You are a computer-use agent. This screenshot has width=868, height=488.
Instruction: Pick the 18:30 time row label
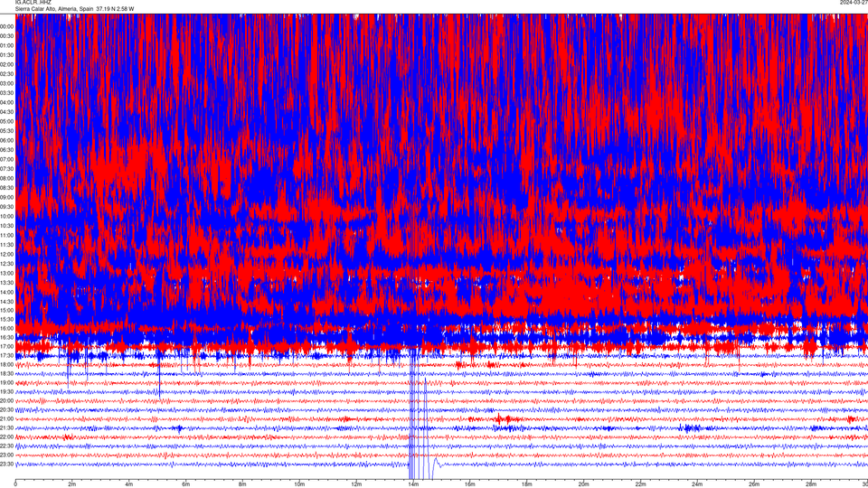pyautogui.click(x=6, y=373)
